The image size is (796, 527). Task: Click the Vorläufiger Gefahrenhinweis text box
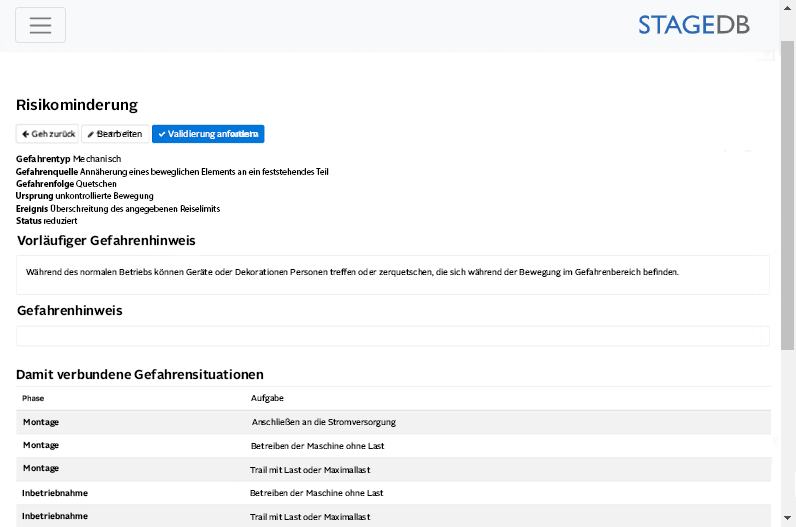coord(392,273)
